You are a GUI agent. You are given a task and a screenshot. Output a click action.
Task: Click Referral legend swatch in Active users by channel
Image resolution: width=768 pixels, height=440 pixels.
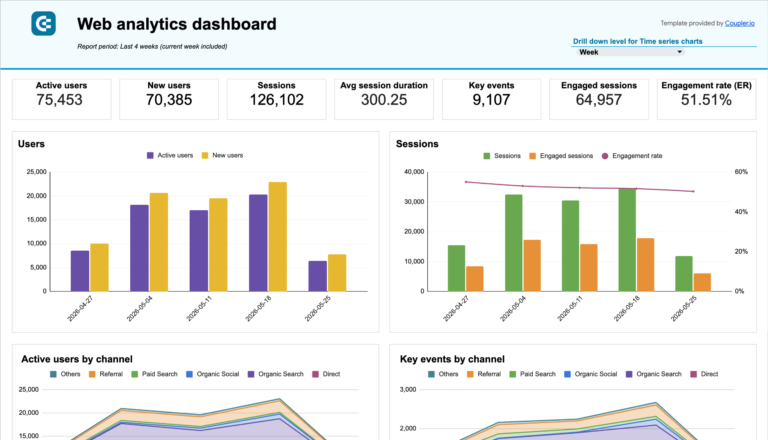(92, 374)
